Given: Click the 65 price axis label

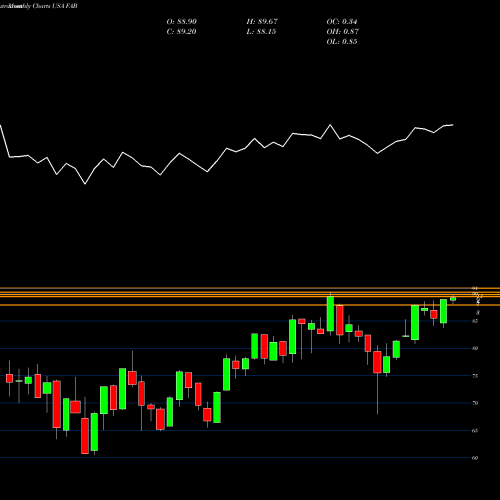Looking at the screenshot, I should (475, 431).
